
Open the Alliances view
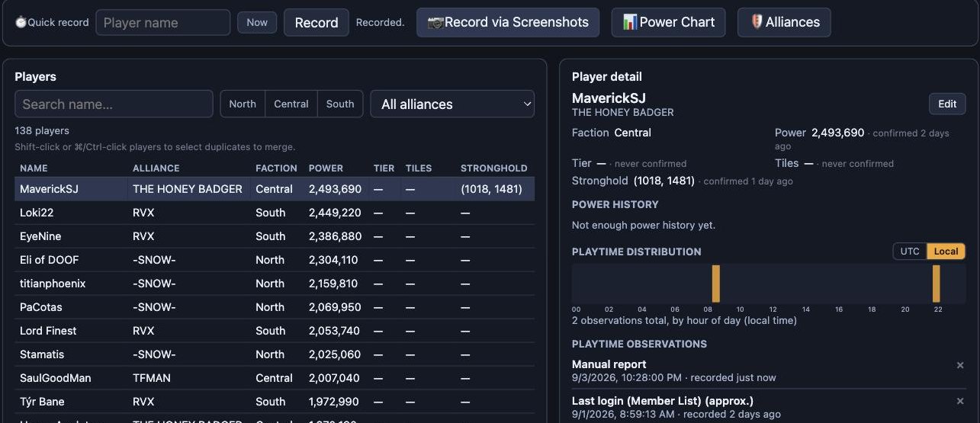784,22
